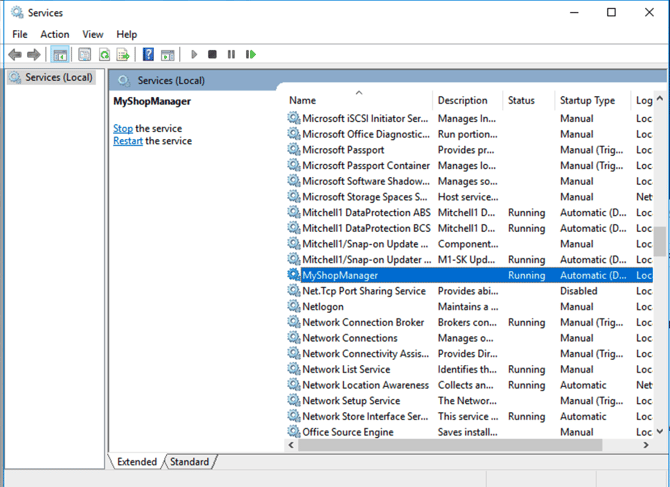
Task: Sort services by the Startup Type header
Action: pyautogui.click(x=587, y=100)
